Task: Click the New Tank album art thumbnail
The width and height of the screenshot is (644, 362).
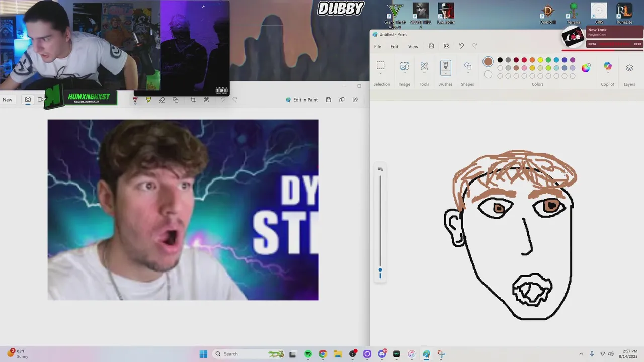Action: tap(573, 36)
